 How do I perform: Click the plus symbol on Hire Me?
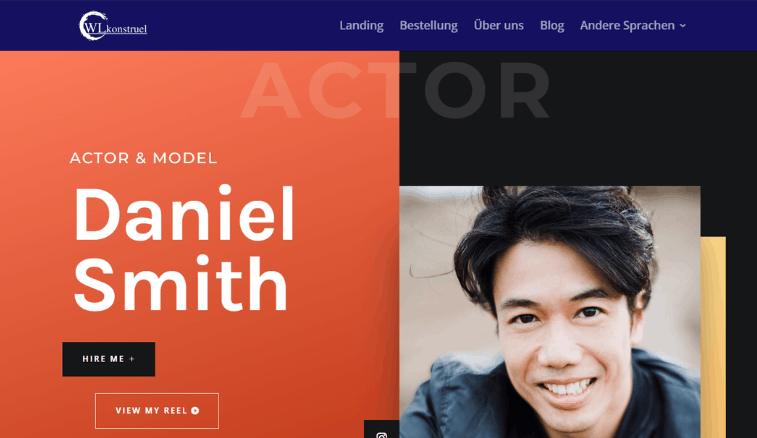pos(132,359)
